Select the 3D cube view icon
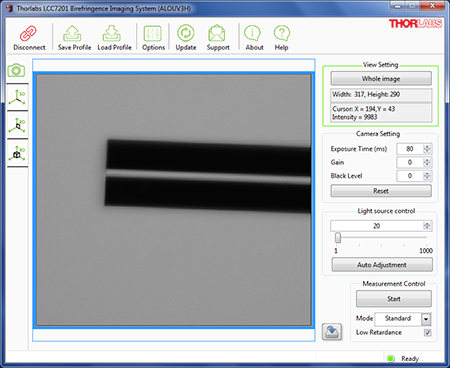This screenshot has height=368, width=450. click(17, 153)
